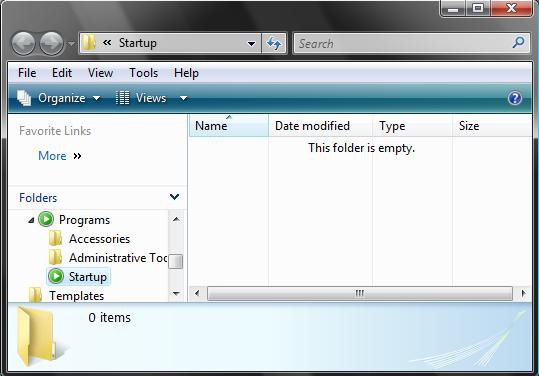Click folder tree scroll up arrow
This screenshot has height=376, width=539.
(x=176, y=219)
